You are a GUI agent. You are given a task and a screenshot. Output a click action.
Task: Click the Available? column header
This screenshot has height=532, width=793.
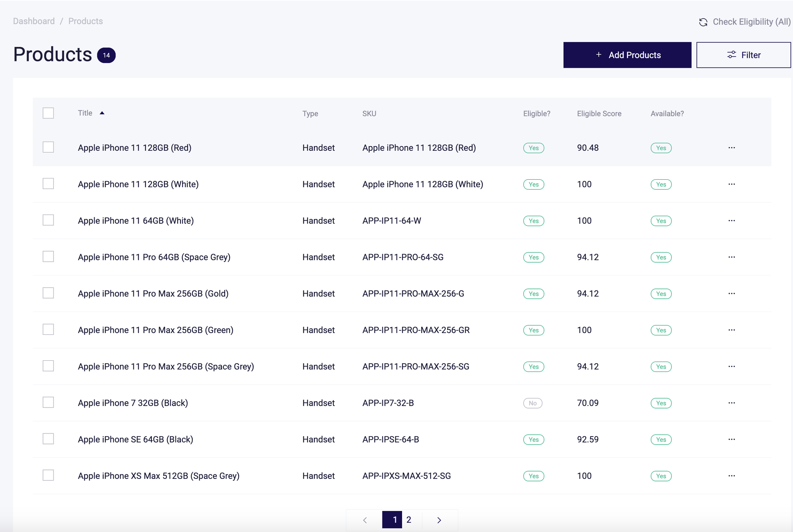tap(667, 114)
